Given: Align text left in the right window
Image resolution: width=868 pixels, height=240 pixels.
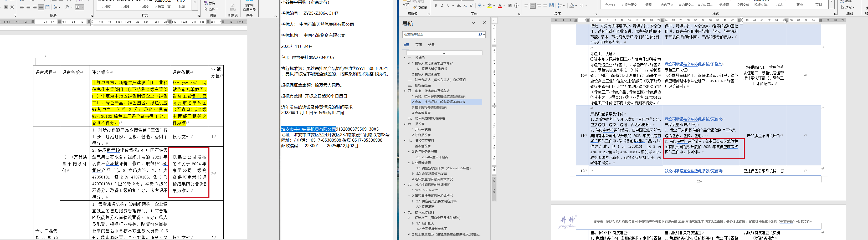Looking at the screenshot, I should point(526,6).
